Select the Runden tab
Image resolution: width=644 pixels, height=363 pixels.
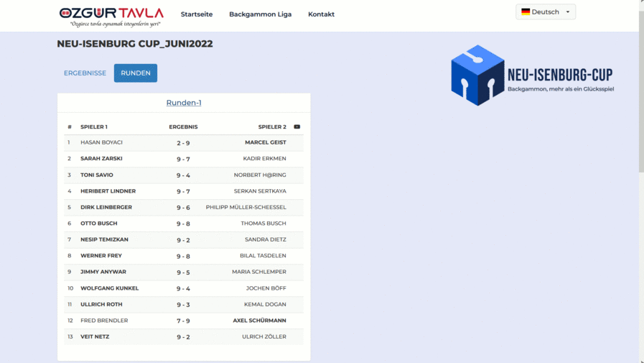[x=135, y=73]
